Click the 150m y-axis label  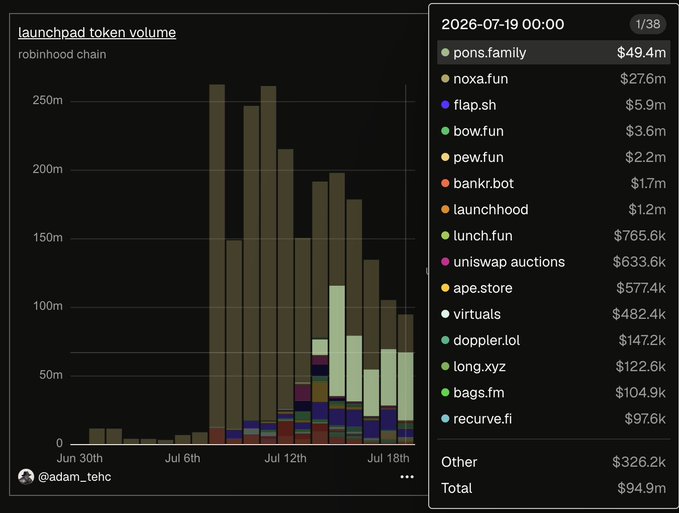pos(48,238)
